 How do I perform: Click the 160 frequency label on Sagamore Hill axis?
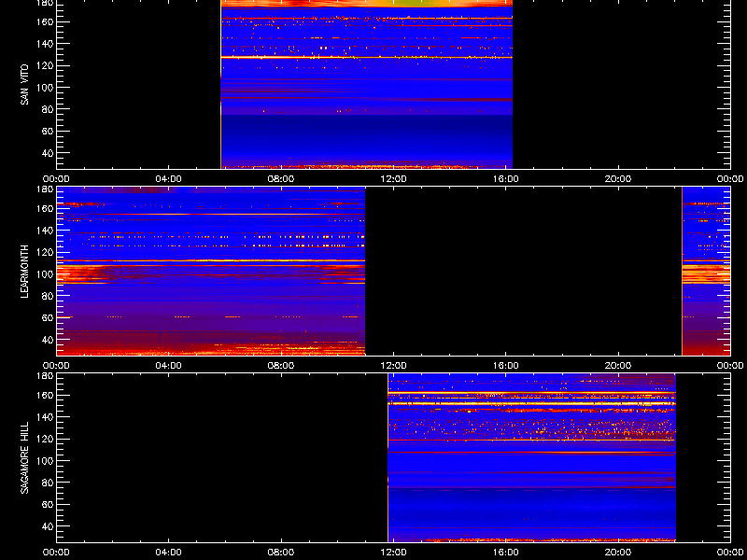(46, 395)
